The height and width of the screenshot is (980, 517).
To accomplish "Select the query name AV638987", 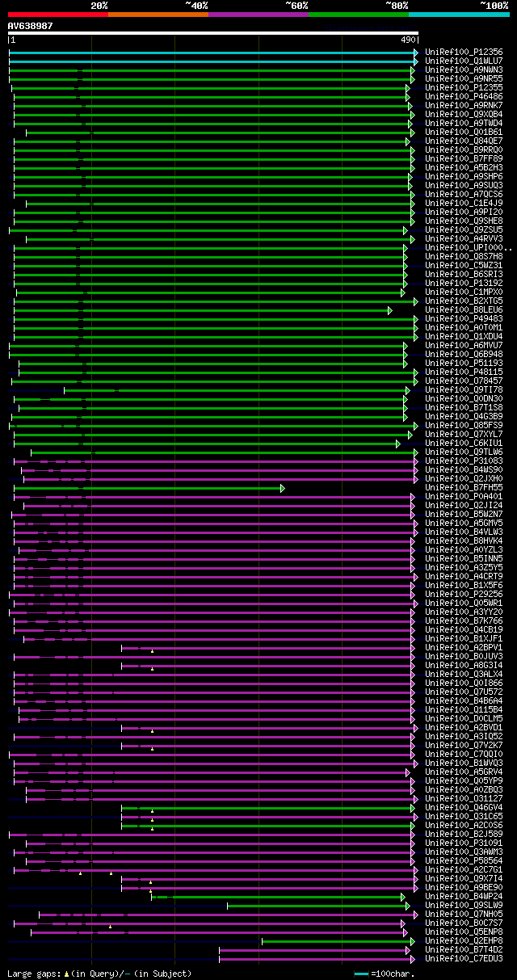I will (x=31, y=26).
